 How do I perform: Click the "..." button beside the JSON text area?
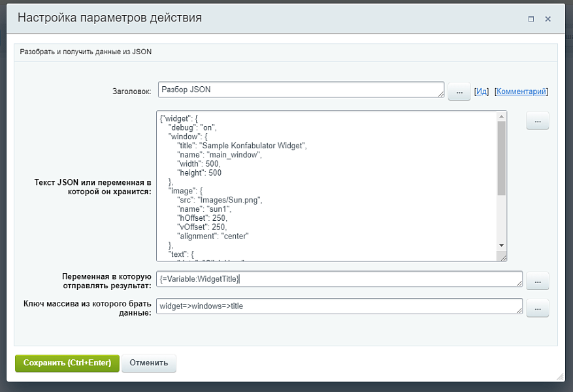(537, 121)
